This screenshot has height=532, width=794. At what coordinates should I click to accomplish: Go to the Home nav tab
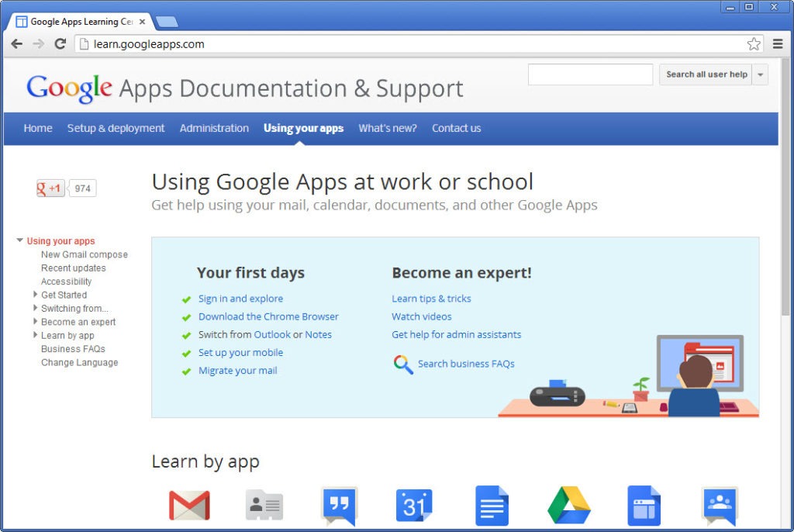point(38,128)
